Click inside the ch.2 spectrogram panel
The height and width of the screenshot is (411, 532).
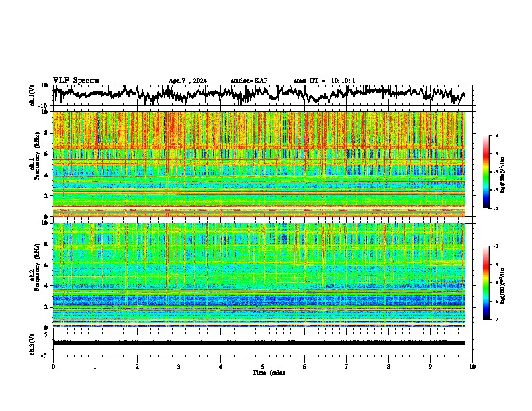pyautogui.click(x=259, y=275)
